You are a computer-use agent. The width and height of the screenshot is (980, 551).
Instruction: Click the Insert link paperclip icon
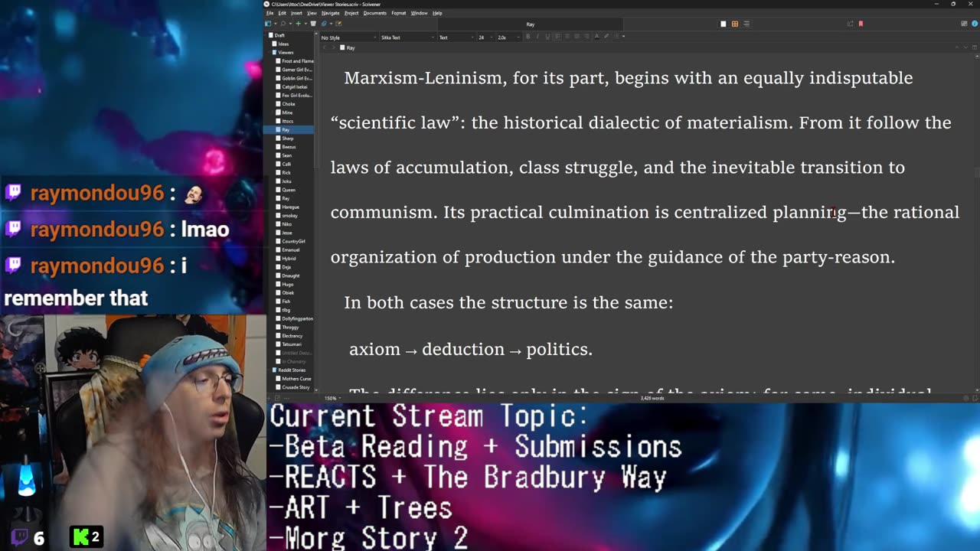click(324, 24)
